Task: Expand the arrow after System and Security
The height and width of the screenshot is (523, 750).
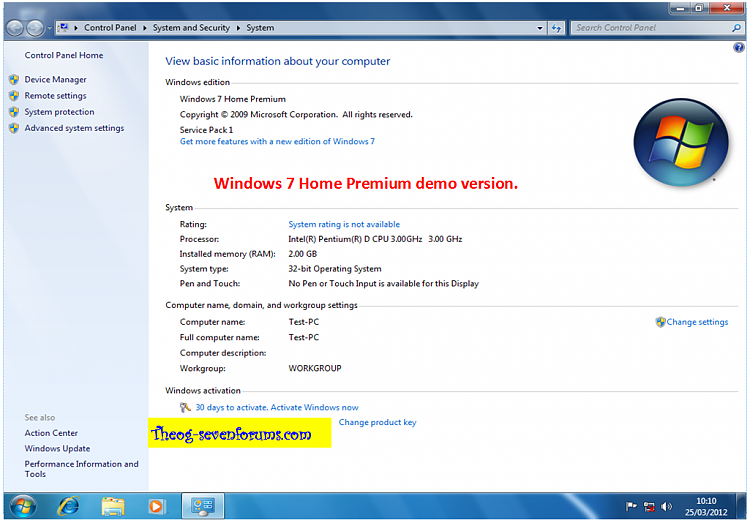Action: 238,28
